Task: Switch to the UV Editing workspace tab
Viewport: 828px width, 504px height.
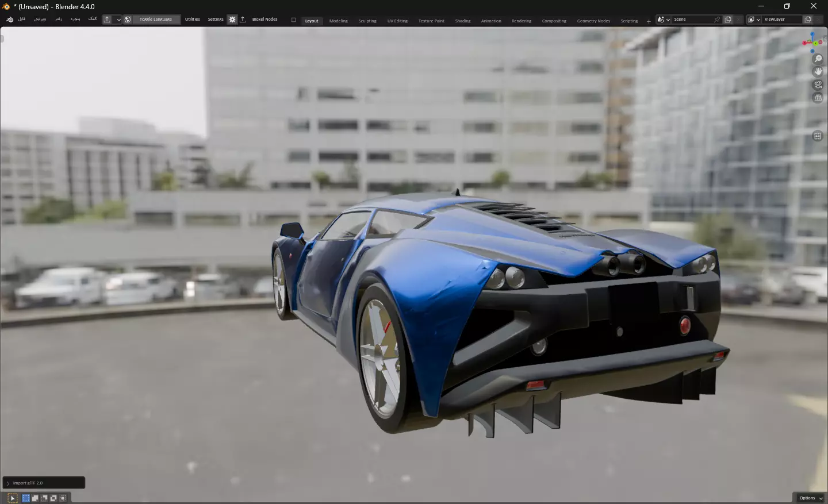Action: point(397,21)
